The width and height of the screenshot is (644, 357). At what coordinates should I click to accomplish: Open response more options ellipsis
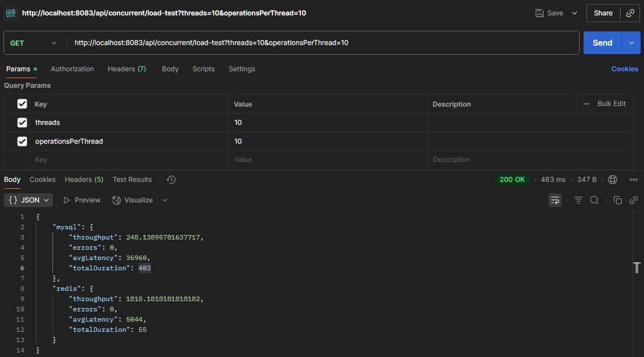pos(634,180)
